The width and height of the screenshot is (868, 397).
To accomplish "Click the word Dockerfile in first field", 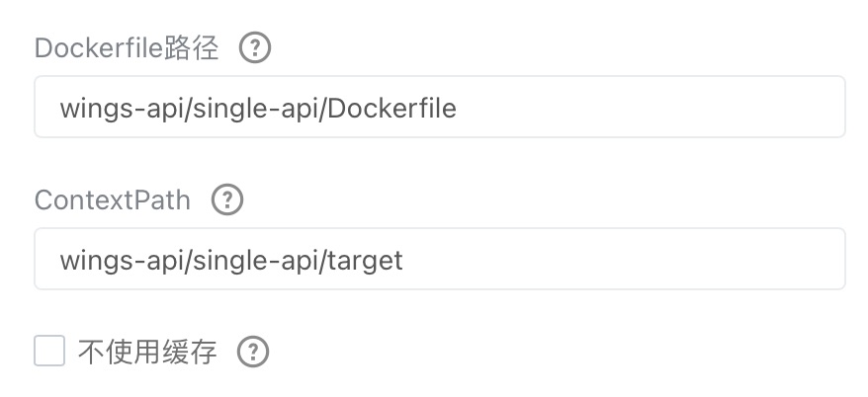I will tap(391, 108).
